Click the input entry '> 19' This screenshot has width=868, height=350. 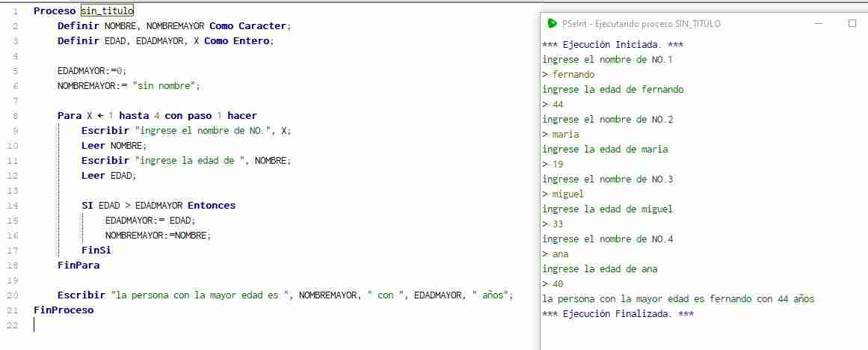552,165
